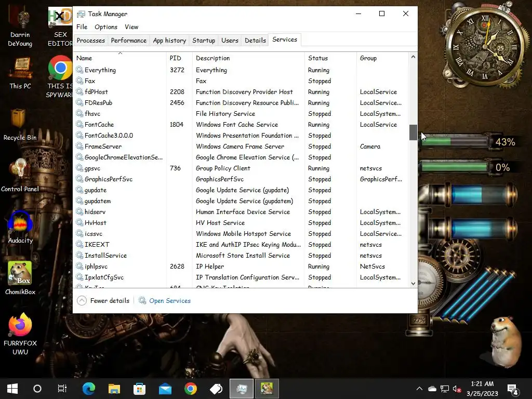Select the Fax service row
Image resolution: width=532 pixels, height=399 pixels.
coord(241,81)
